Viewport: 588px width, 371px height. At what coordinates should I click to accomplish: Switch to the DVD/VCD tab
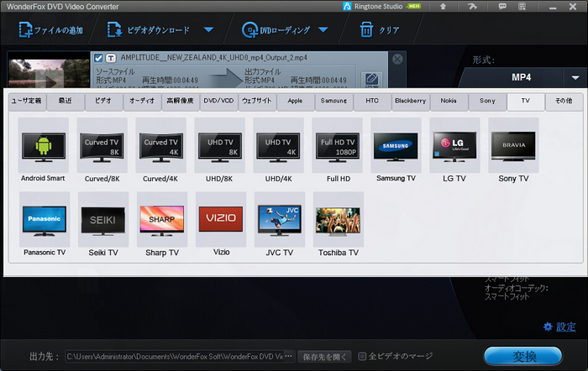(218, 102)
